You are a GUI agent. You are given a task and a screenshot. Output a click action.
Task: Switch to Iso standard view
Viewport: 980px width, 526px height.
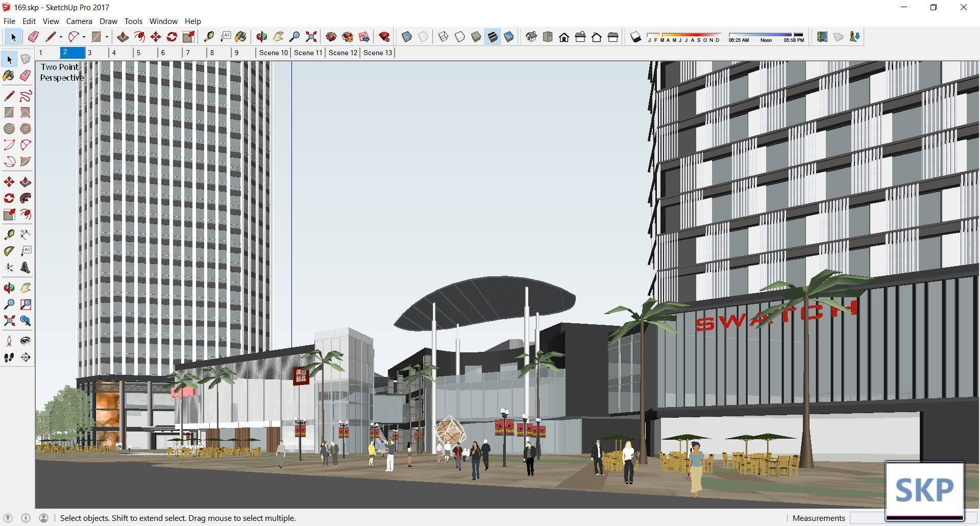[x=531, y=37]
